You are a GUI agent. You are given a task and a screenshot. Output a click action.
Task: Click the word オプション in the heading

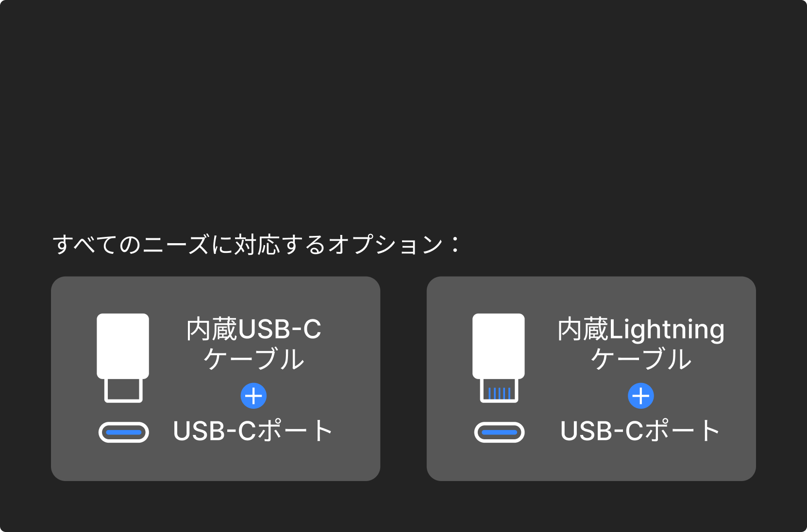[x=386, y=244]
